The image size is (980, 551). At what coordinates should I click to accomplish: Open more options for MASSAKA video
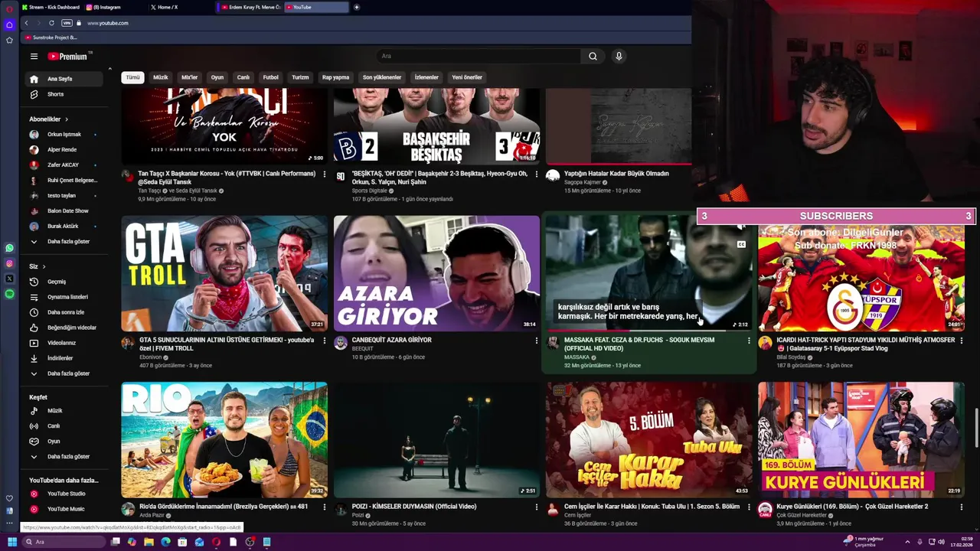click(749, 341)
